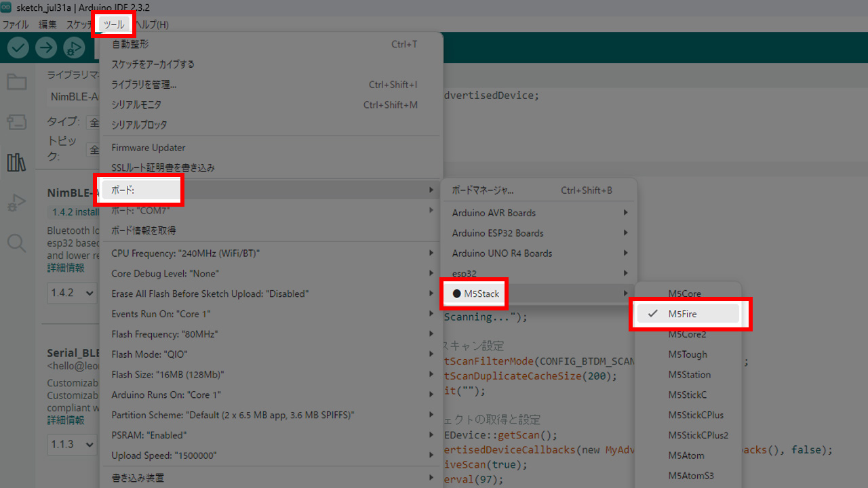This screenshot has height=488, width=868.
Task: Click ボードマネージャ... in submenu
Action: (x=483, y=190)
